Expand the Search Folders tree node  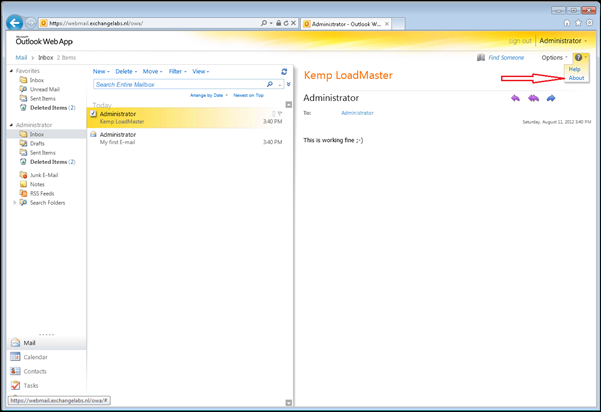coord(14,203)
